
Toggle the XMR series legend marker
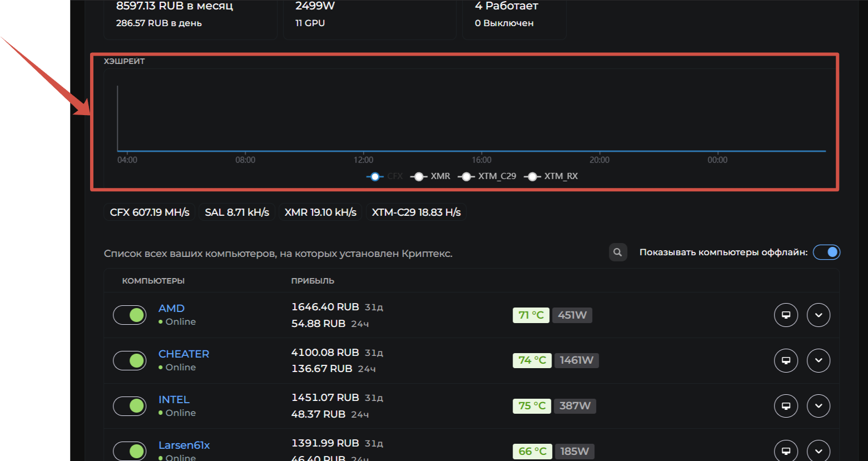click(x=419, y=176)
